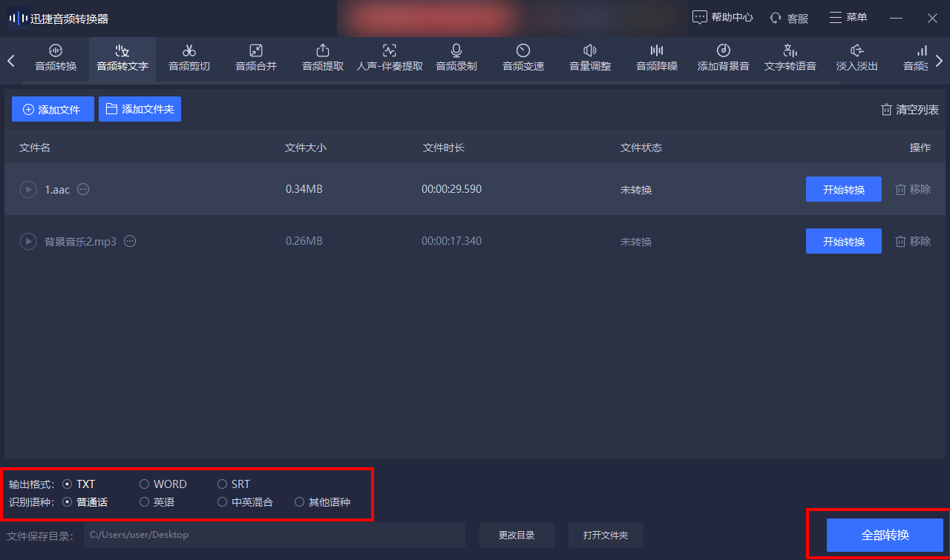
Task: Open more options for 1.aac
Action: [83, 189]
